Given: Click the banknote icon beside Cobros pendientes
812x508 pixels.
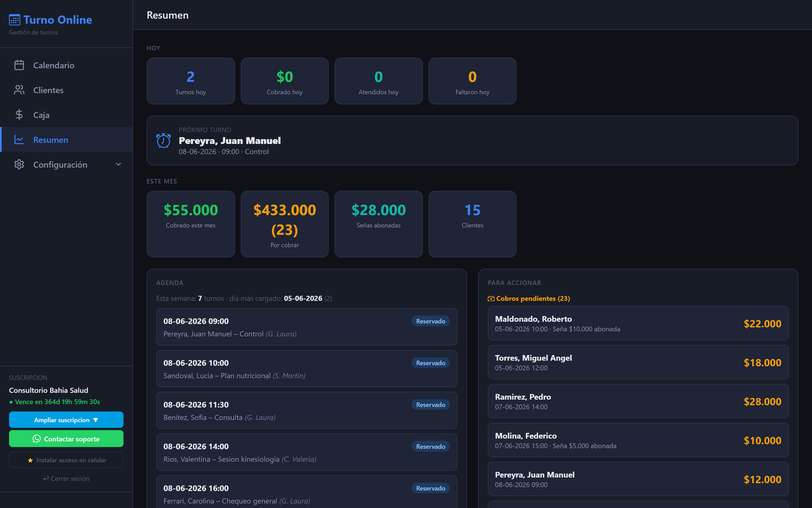Looking at the screenshot, I should (x=491, y=299).
